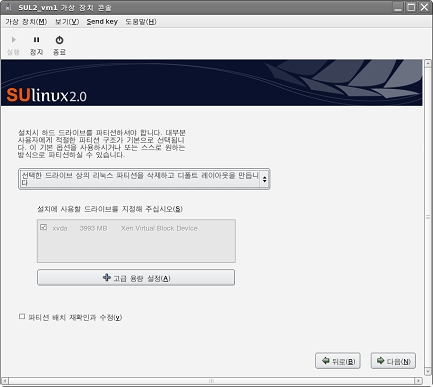Image resolution: width=433 pixels, height=387 pixels.
Task: Click the horizontal scrollbar left arrow
Action: pyautogui.click(x=5, y=381)
